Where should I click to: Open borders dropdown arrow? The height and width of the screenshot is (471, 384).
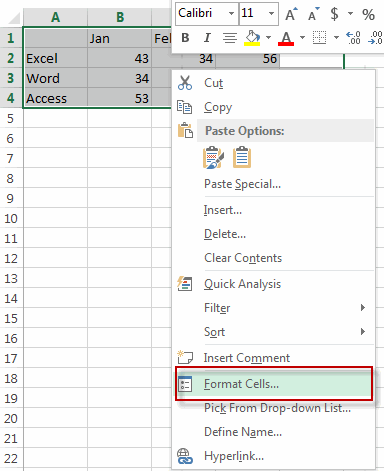point(336,38)
